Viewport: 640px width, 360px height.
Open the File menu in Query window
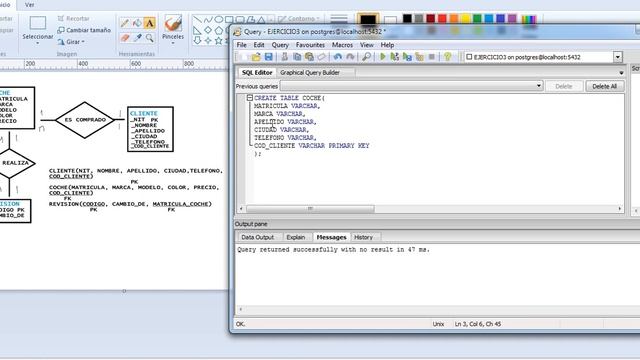[242, 45]
